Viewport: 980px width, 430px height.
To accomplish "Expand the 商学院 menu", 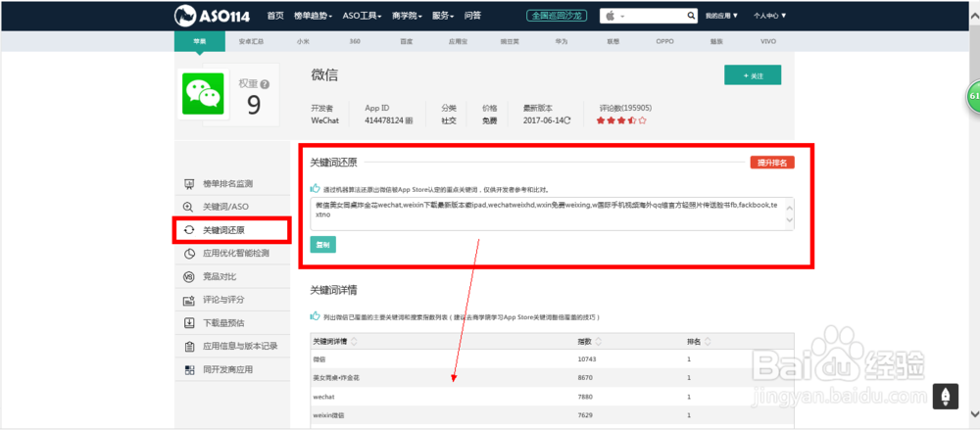I will [407, 16].
